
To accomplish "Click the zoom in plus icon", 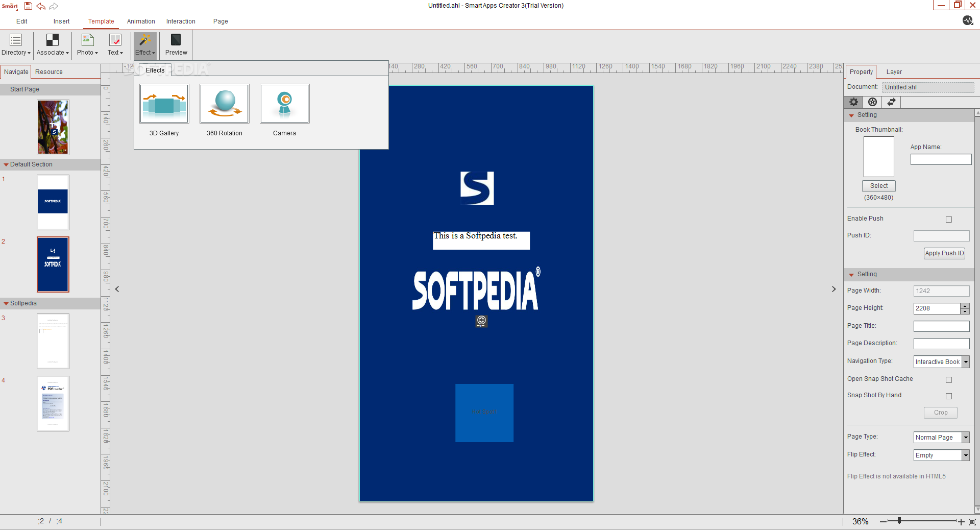I will [x=961, y=522].
